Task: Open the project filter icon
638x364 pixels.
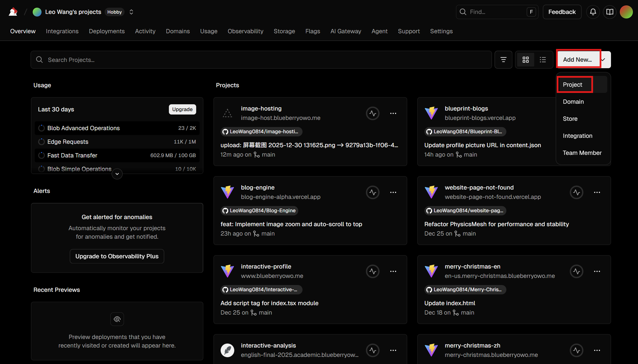Action: [x=503, y=60]
